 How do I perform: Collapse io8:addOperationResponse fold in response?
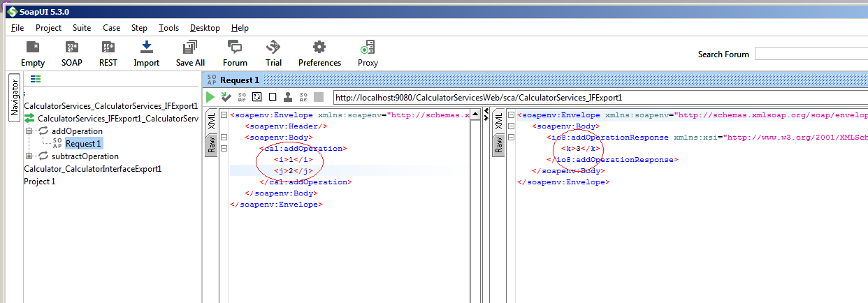(x=510, y=137)
